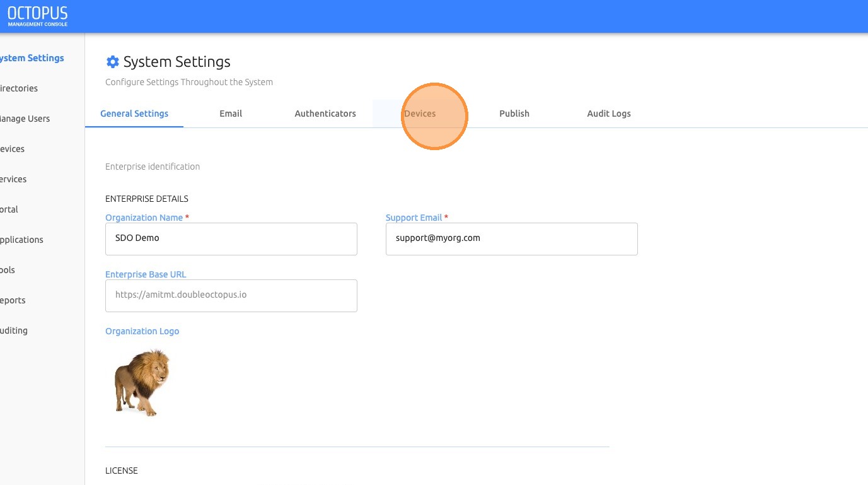
Task: Click the System Settings page title
Action: 177,62
